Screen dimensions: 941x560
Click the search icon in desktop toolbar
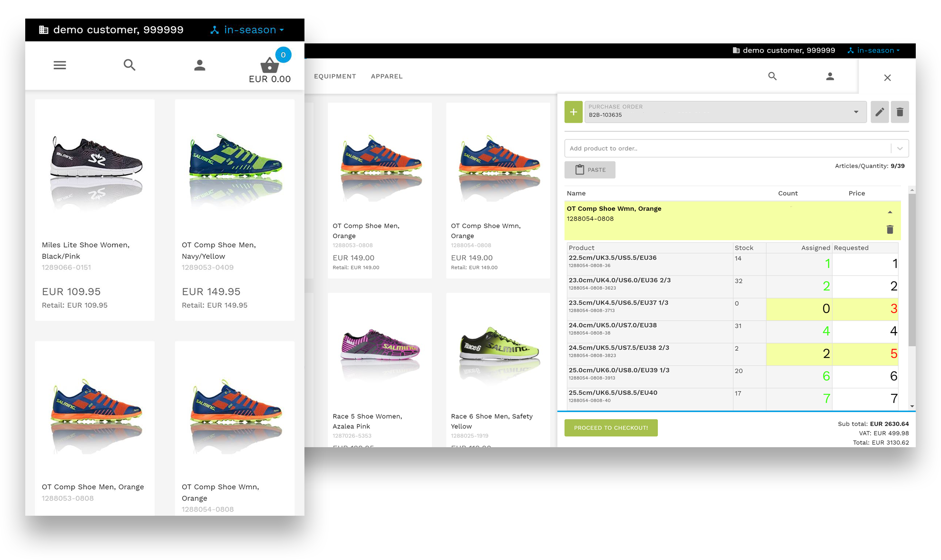pyautogui.click(x=773, y=76)
